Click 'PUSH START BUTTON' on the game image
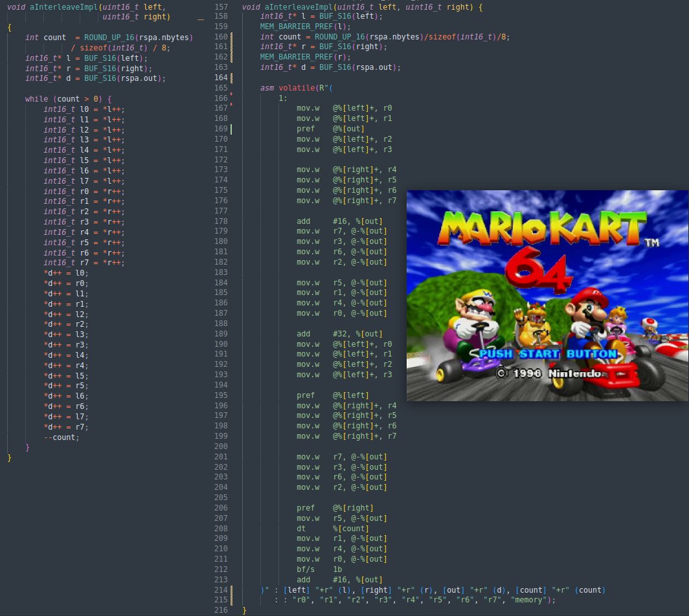The width and height of the screenshot is (689, 616). [x=548, y=354]
